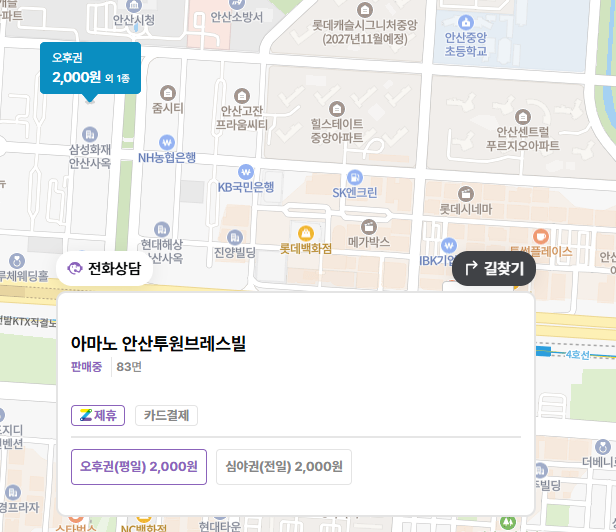The image size is (616, 532).
Task: Click the Z 제휴 partnership badge
Action: (98, 415)
